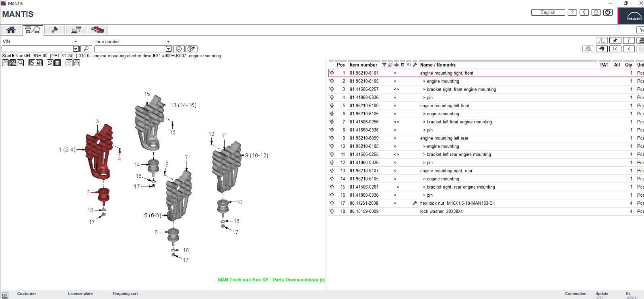Open the laptop diagnostics tab
Screen dimensions: 644x299
tap(76, 30)
